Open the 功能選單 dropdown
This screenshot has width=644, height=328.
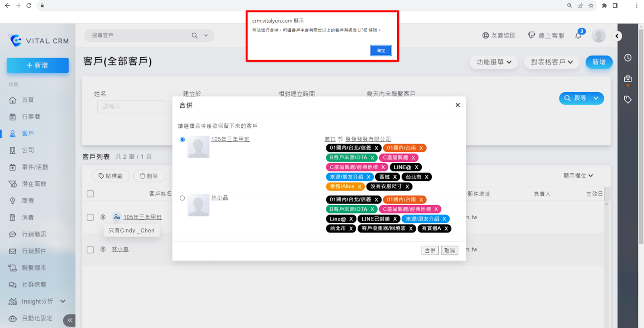tap(493, 62)
